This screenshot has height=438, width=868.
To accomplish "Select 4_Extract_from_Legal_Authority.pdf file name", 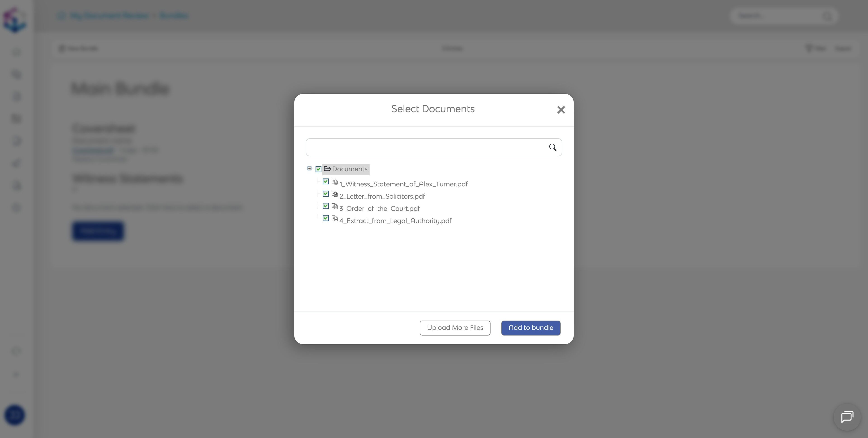I will 395,221.
